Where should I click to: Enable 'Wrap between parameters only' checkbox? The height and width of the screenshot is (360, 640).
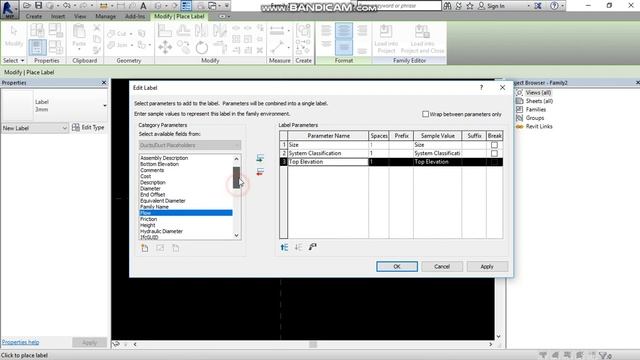click(x=425, y=114)
